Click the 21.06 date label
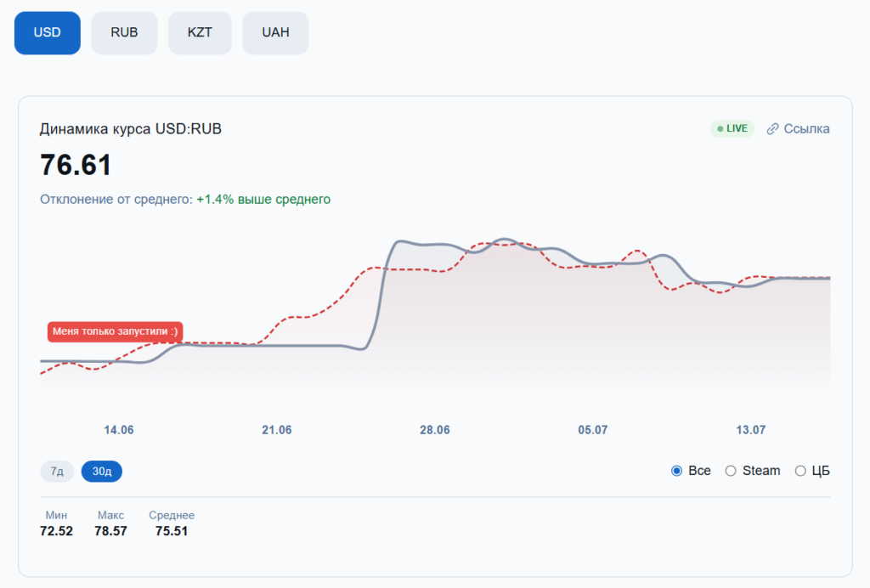 (277, 430)
